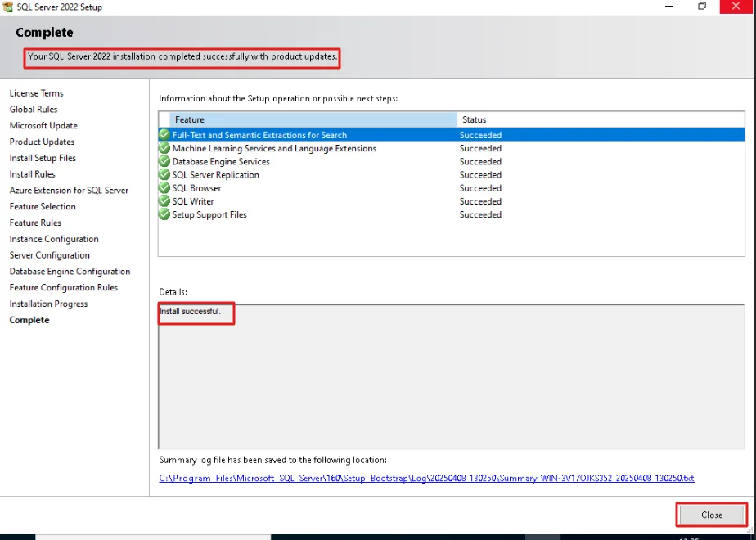Select the SQL Browser feature row

coord(452,188)
